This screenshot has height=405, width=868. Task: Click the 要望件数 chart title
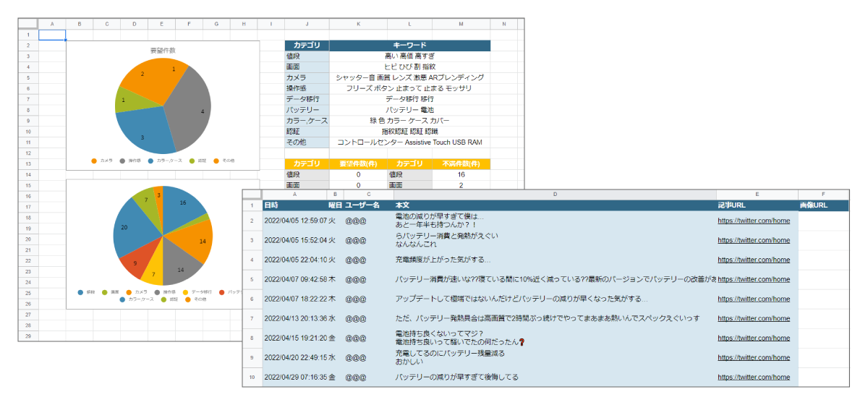click(x=162, y=51)
